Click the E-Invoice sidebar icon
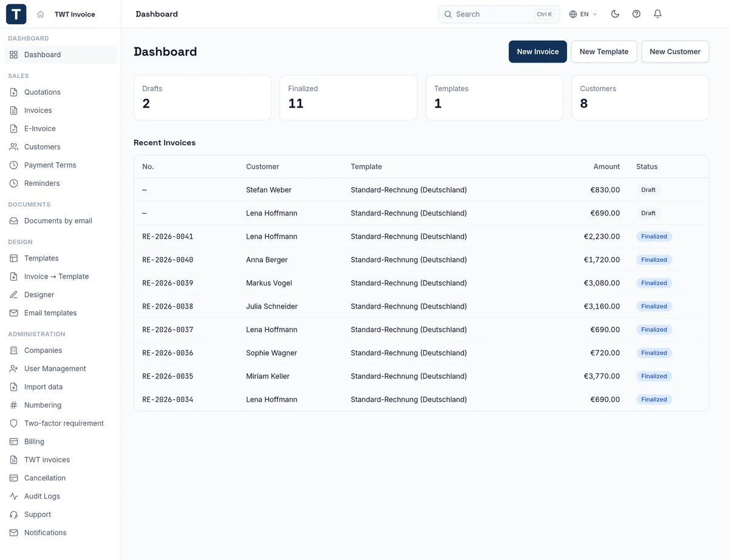This screenshot has height=560, width=729. [x=14, y=129]
